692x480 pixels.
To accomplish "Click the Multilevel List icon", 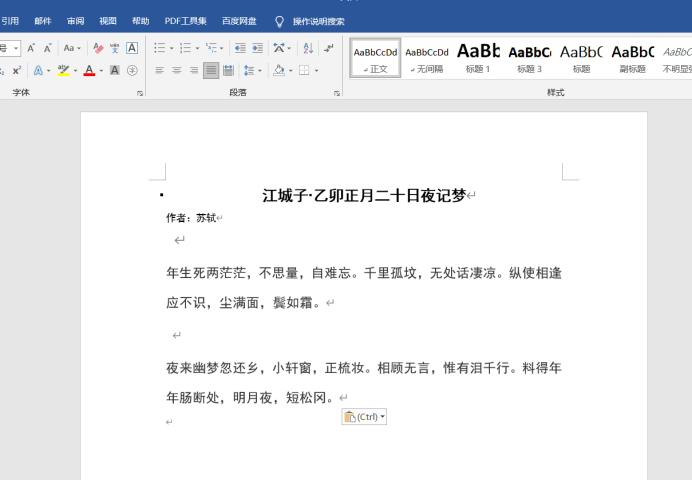I will tap(211, 48).
